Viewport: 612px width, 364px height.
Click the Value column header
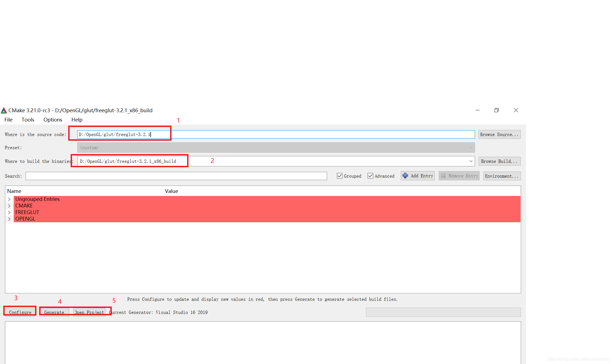click(x=342, y=191)
